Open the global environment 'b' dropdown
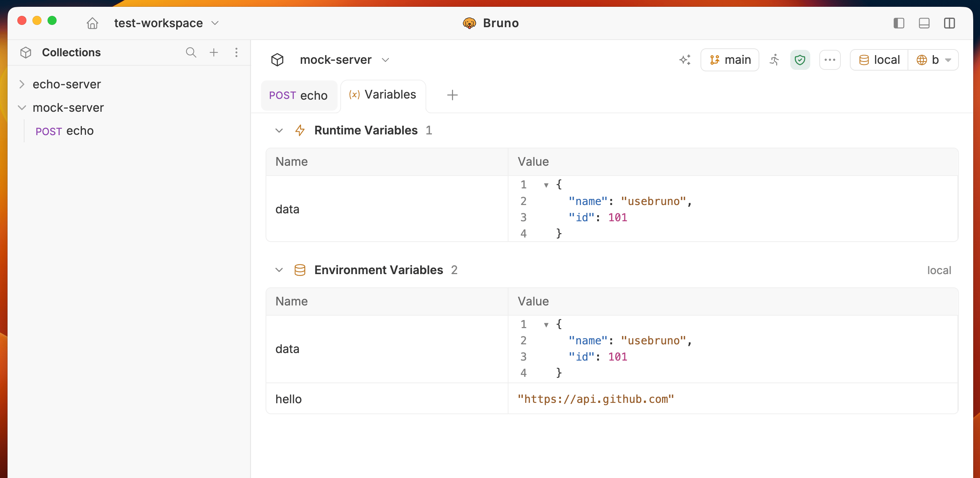The image size is (980, 478). tap(933, 60)
